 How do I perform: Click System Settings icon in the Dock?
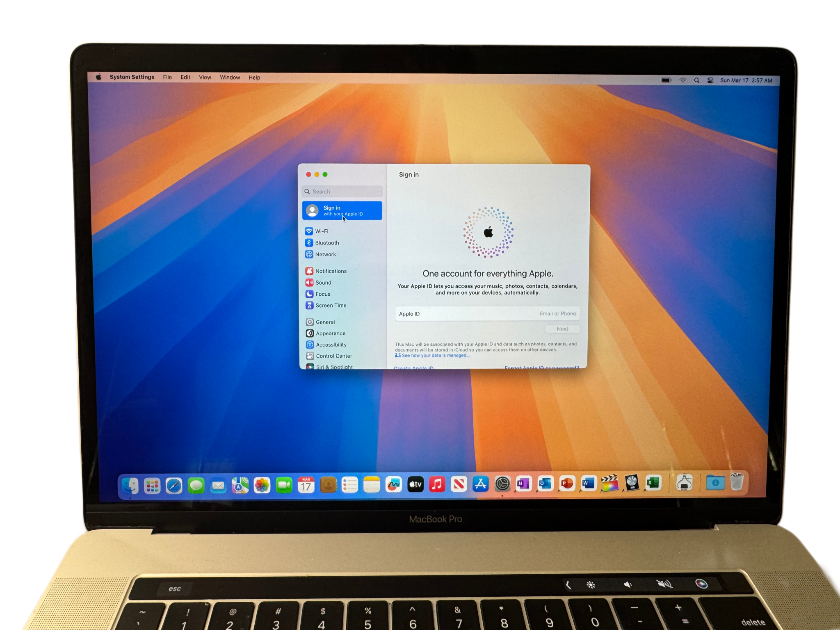pos(502,484)
